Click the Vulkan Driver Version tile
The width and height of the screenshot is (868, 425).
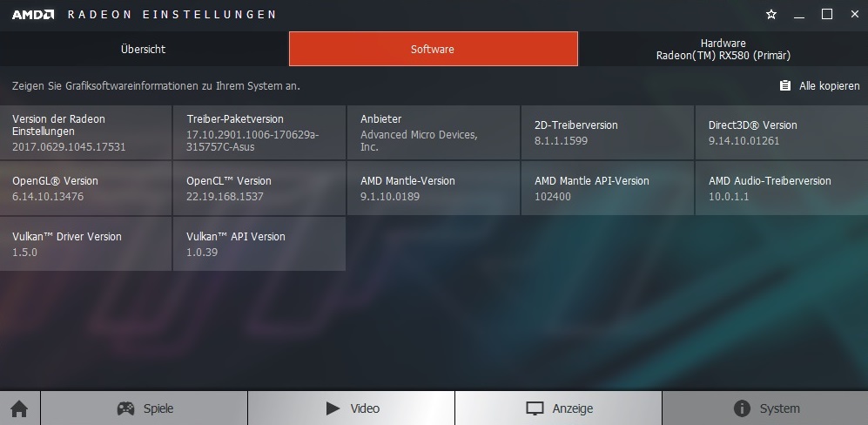(86, 243)
